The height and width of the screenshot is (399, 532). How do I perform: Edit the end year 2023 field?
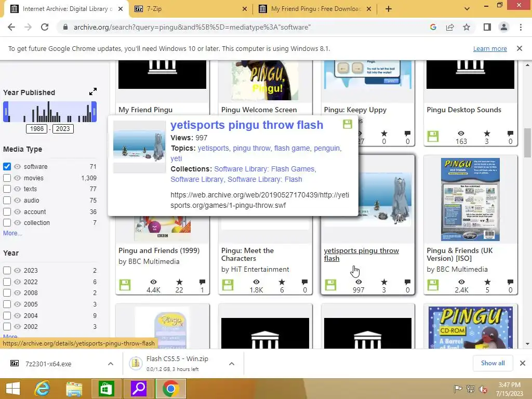click(x=63, y=129)
